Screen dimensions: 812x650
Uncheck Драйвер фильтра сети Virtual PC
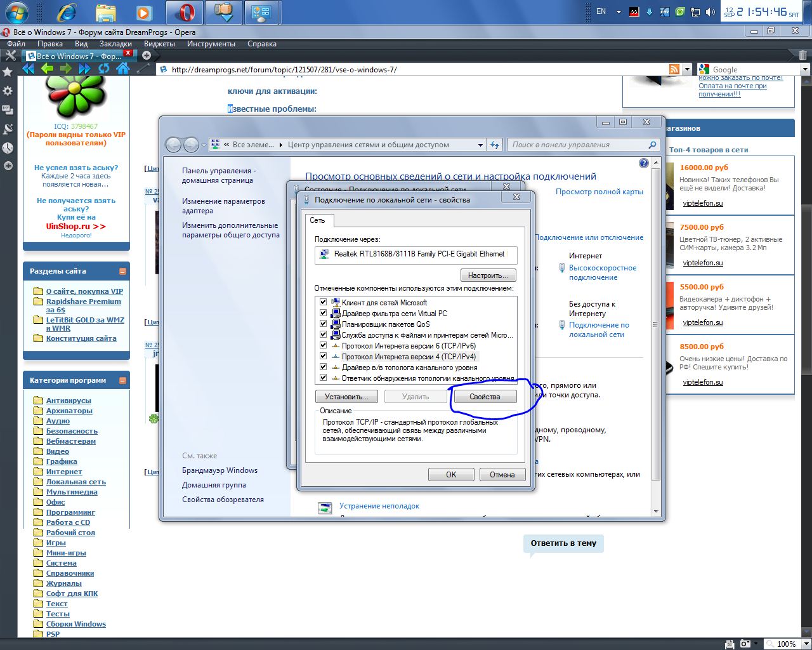pos(323,313)
